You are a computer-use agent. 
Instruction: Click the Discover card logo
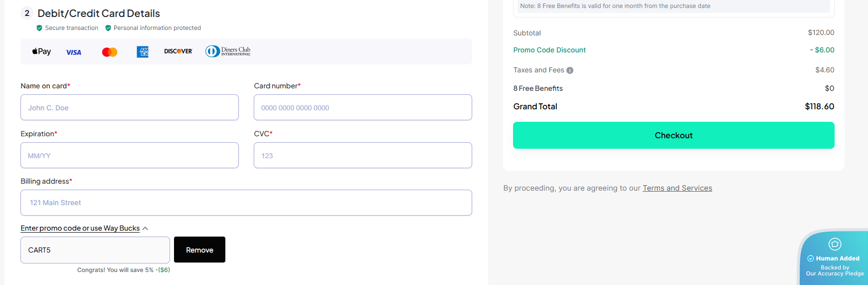click(x=178, y=51)
